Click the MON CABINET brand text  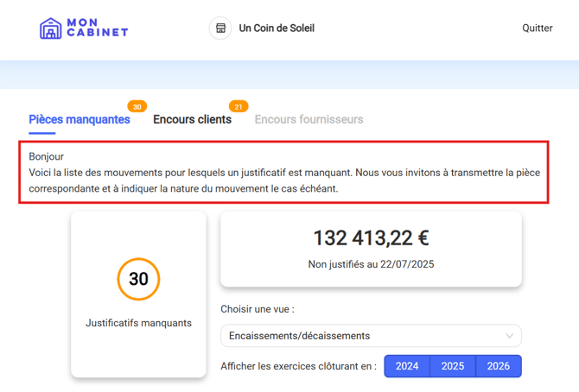(x=98, y=28)
